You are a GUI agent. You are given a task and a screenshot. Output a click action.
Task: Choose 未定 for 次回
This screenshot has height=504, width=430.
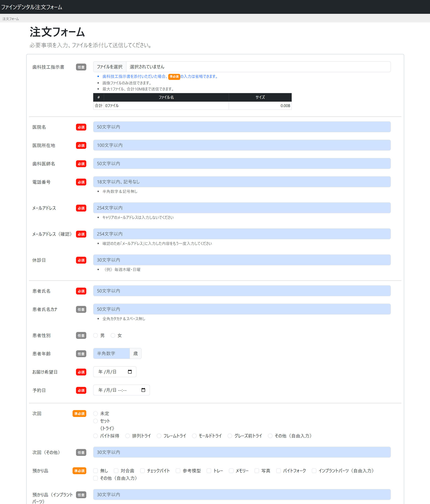point(95,414)
